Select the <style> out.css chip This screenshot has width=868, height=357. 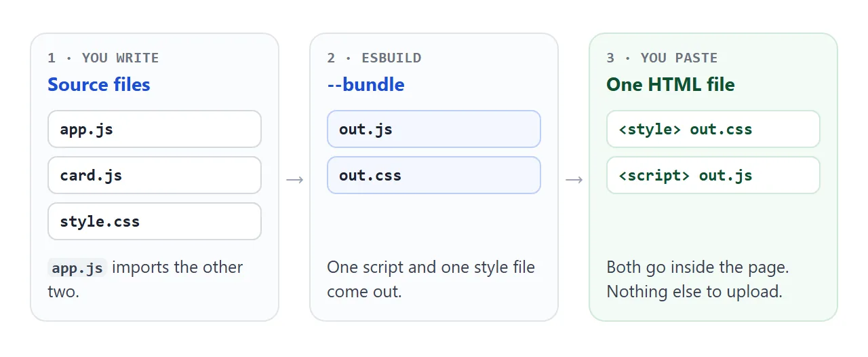pos(713,129)
